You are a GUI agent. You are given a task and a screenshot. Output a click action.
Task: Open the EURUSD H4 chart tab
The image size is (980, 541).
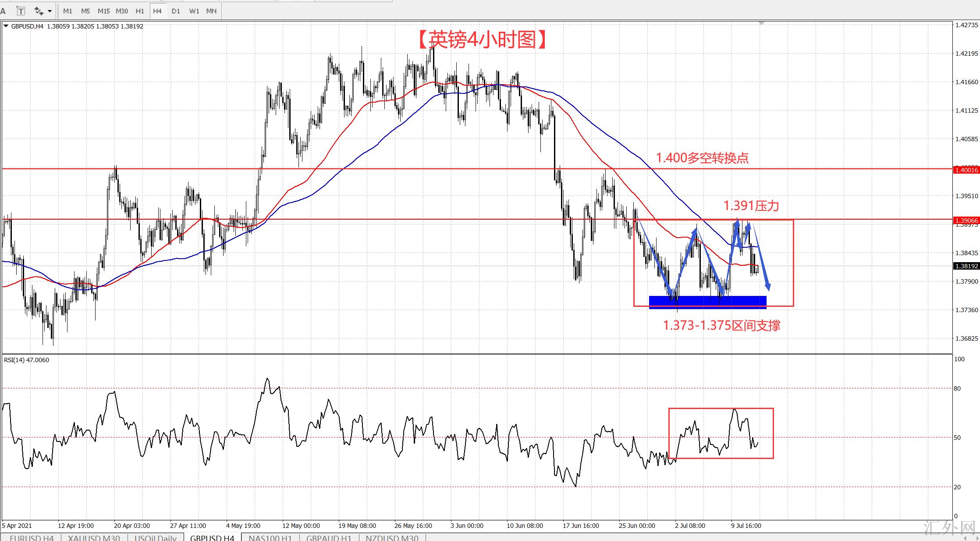point(32,537)
